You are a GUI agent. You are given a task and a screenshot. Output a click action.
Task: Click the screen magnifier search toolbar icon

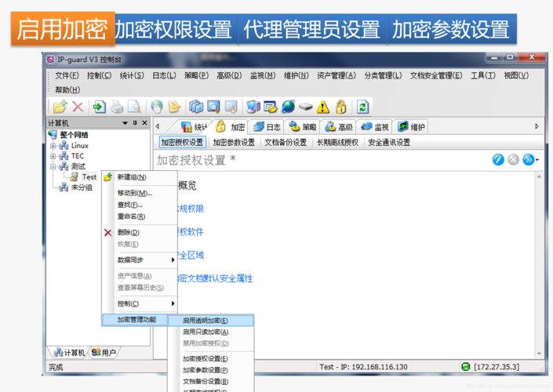(213, 107)
